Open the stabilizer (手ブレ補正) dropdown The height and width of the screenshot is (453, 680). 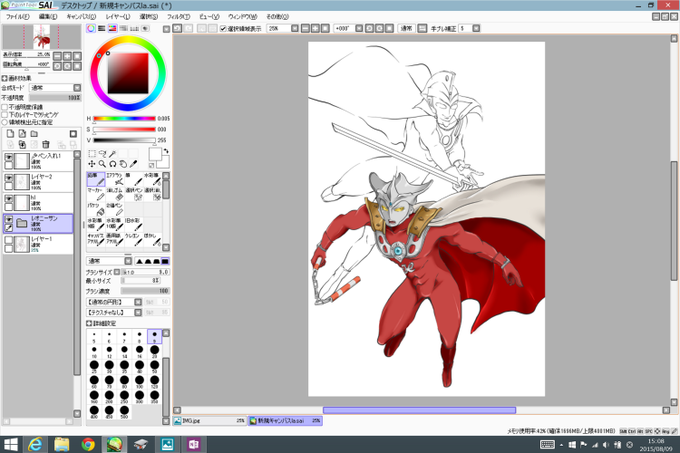[x=476, y=28]
